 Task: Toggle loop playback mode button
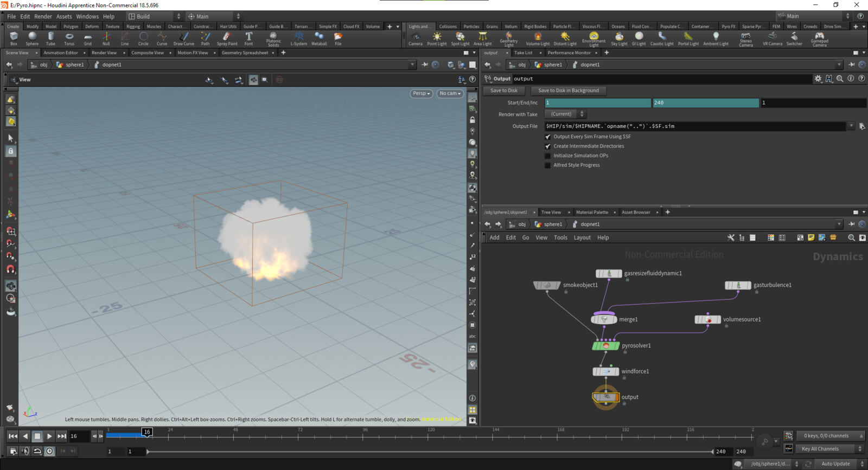[x=37, y=451]
